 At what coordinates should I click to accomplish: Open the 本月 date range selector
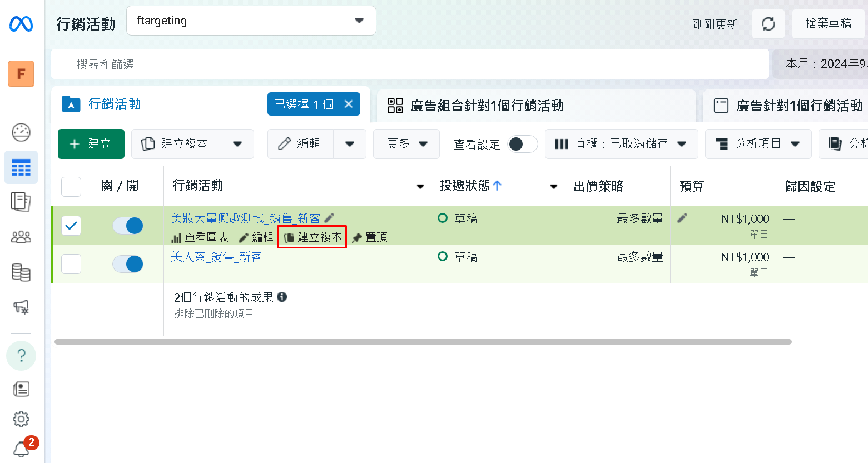tap(821, 64)
